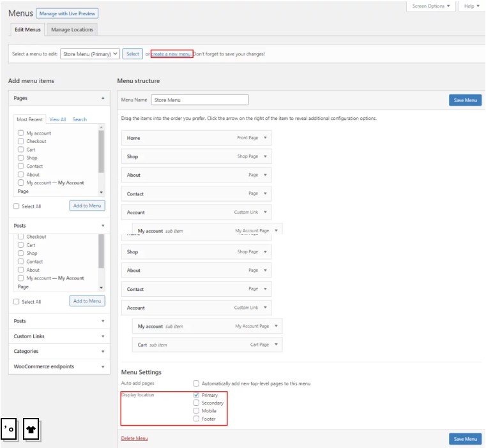Click the apostrophe-circle icon box at bottom left

point(9,430)
